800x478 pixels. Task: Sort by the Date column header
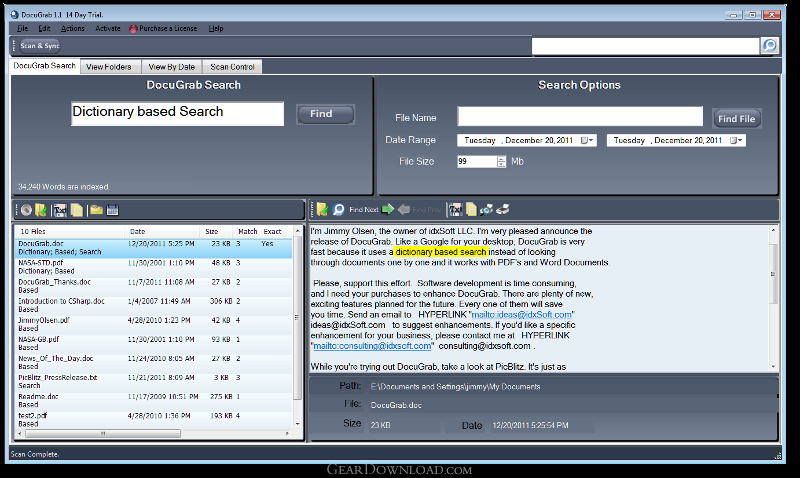(x=137, y=231)
